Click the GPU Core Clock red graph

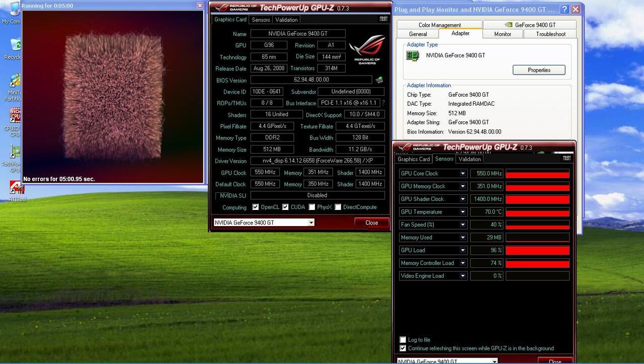pos(537,174)
